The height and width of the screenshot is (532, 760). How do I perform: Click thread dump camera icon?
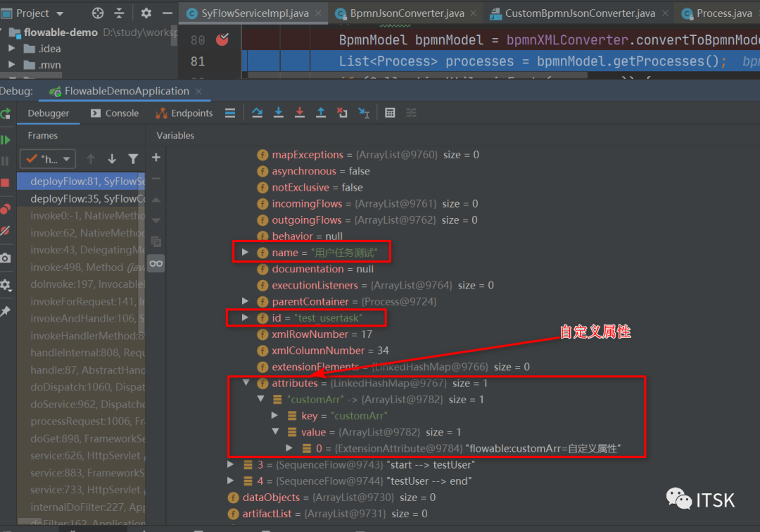tap(6, 258)
